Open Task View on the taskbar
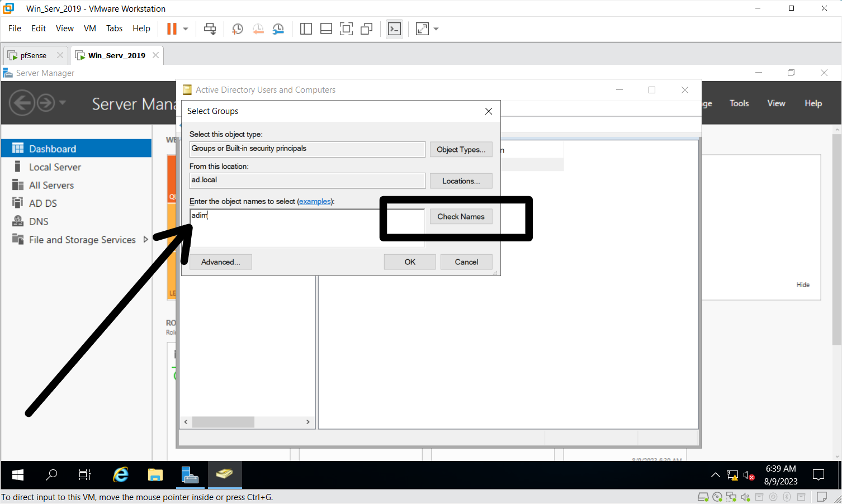Image resolution: width=842 pixels, height=504 pixels. coord(84,475)
